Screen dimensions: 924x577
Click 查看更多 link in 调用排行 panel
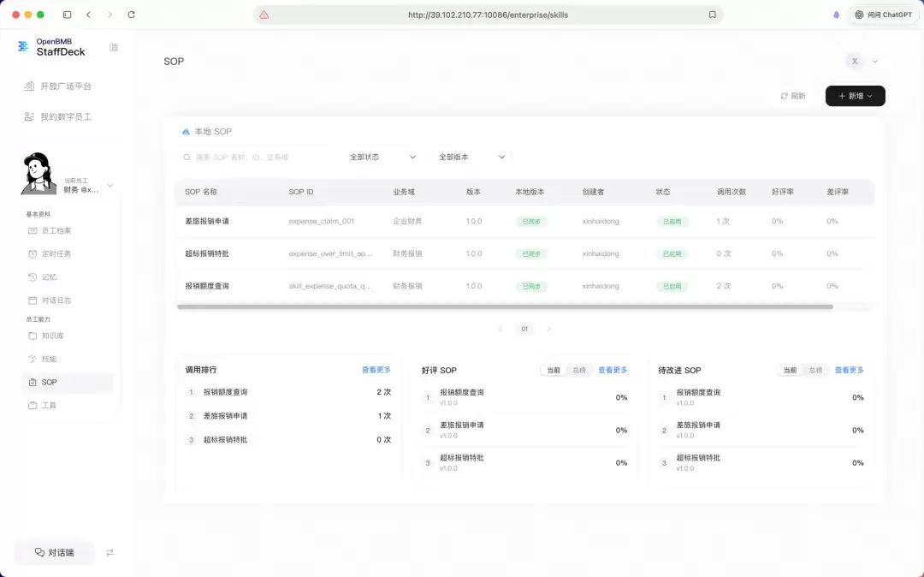tap(376, 370)
